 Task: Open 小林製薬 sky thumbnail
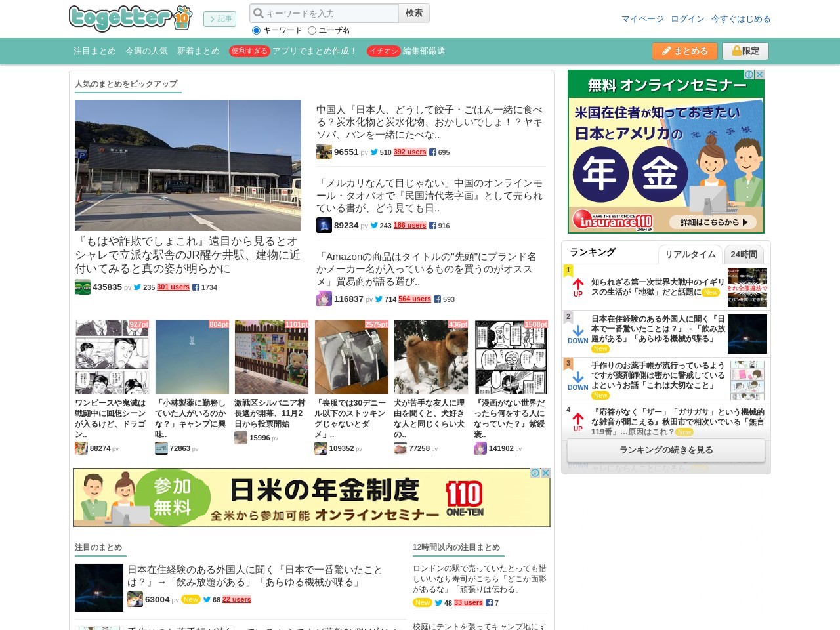tap(192, 357)
